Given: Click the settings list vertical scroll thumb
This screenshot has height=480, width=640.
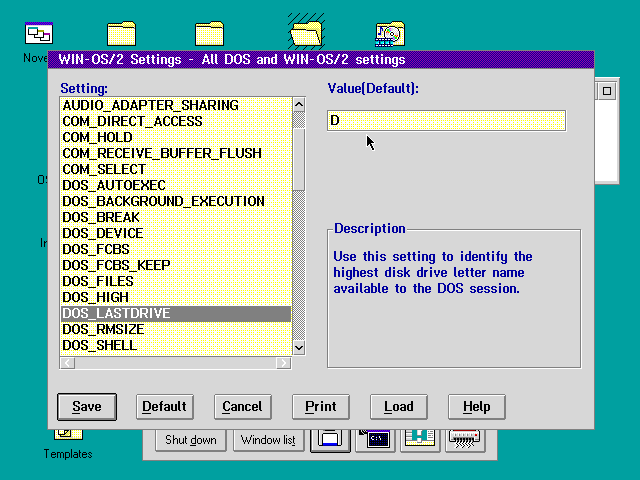Looking at the screenshot, I should click(299, 159).
